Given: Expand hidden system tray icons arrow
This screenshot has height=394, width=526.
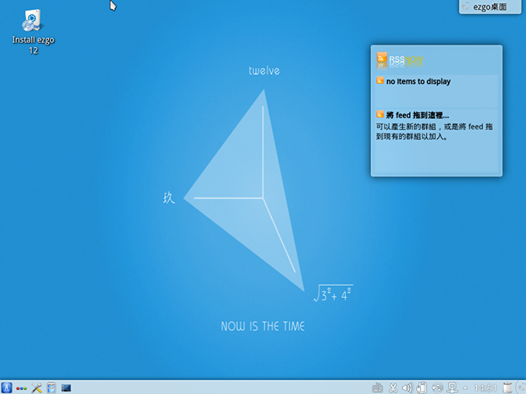Looking at the screenshot, I should tap(465, 388).
